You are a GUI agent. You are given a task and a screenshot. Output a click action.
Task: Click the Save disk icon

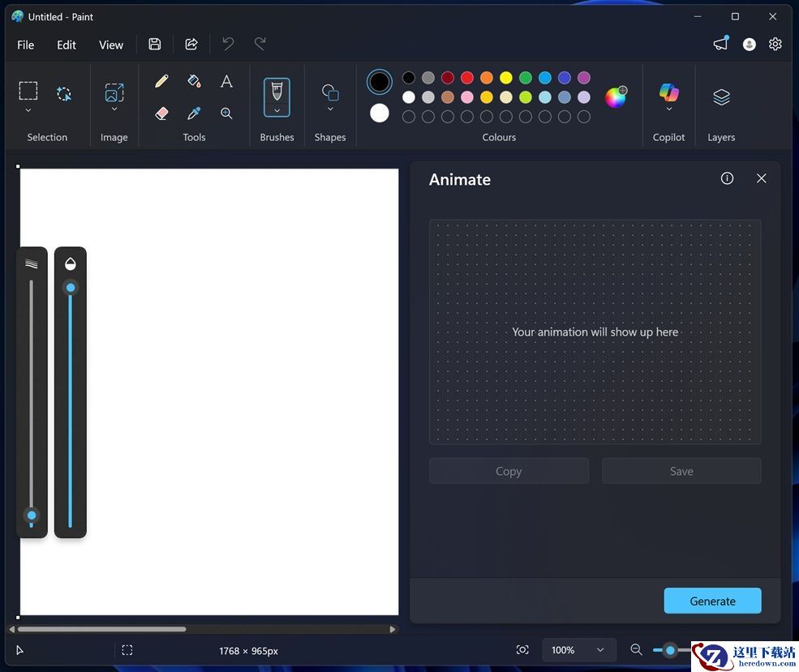coord(155,45)
